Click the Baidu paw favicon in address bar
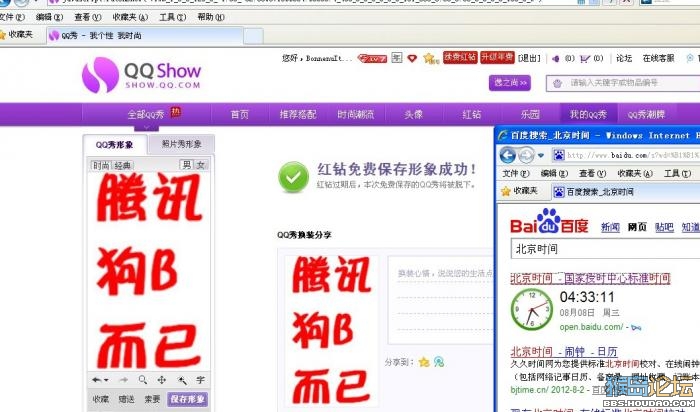 click(558, 155)
